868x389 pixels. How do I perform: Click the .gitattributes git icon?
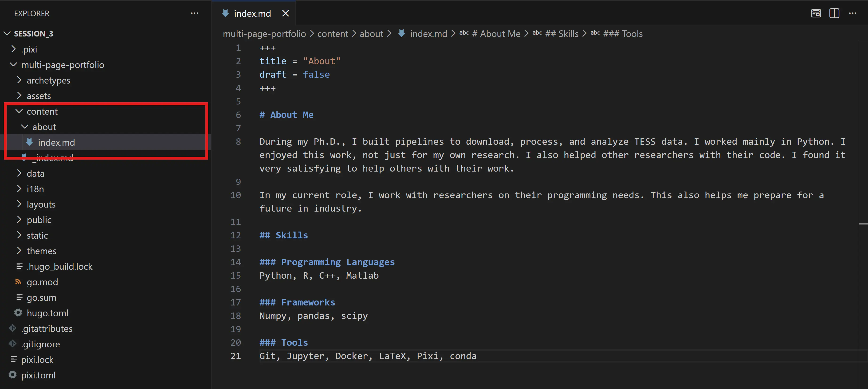13,328
